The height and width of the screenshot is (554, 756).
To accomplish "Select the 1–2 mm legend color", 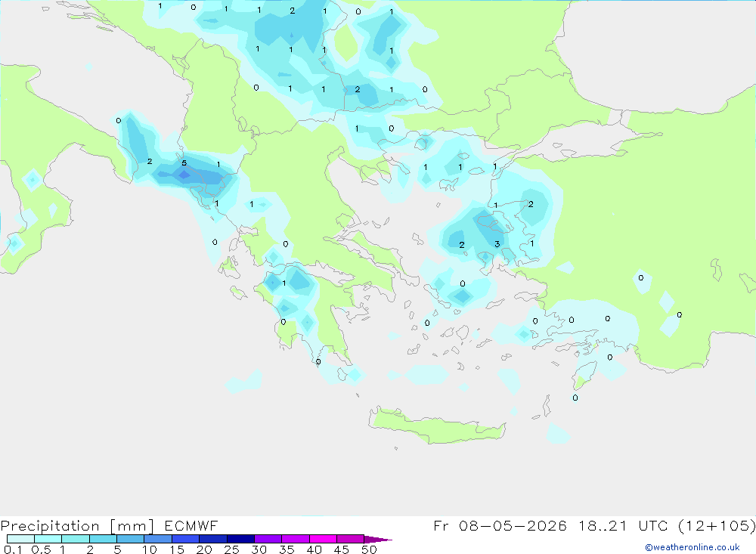I will click(75, 539).
